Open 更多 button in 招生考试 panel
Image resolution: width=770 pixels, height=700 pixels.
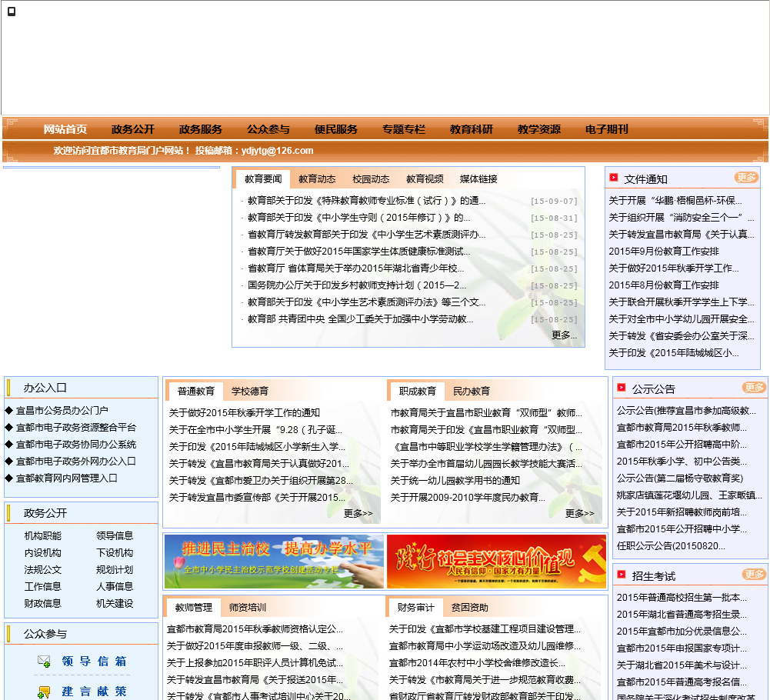754,575
